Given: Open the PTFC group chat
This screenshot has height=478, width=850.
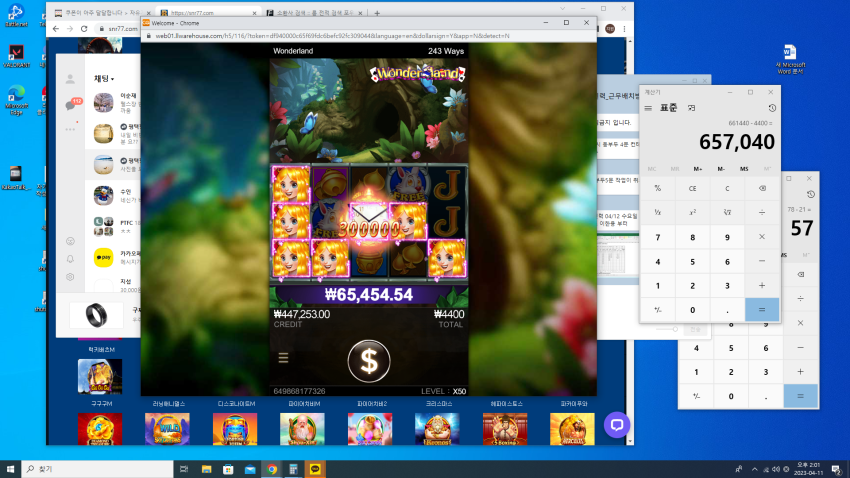Looking at the screenshot, I should [113, 226].
